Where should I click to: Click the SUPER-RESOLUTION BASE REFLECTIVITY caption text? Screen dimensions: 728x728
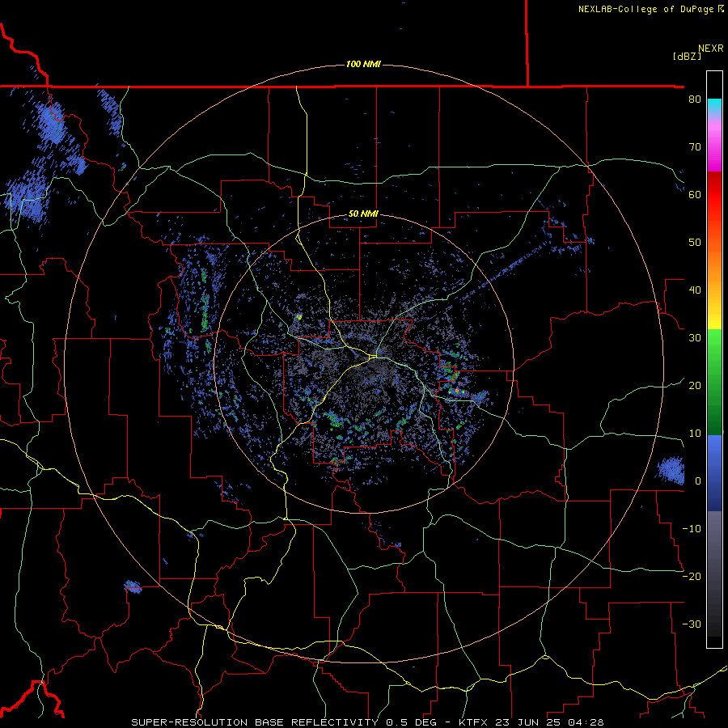pos(255,722)
